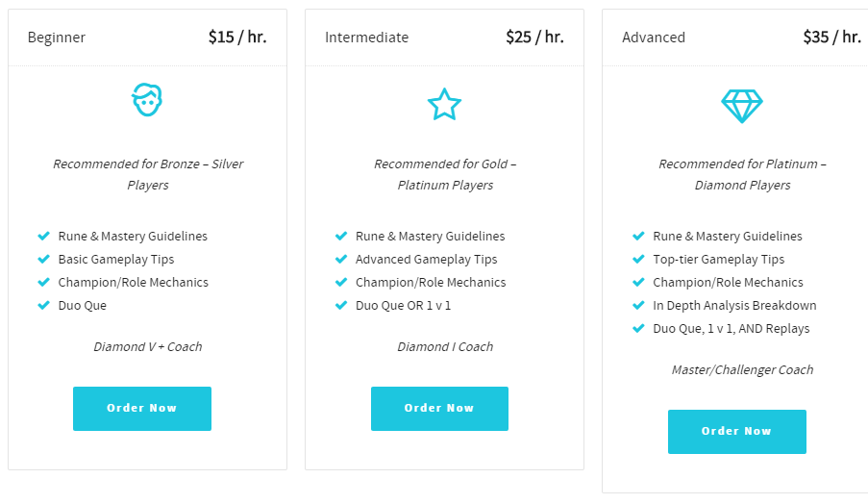This screenshot has height=504, width=868.
Task: Click the $15 / hr. price
Action: click(237, 38)
